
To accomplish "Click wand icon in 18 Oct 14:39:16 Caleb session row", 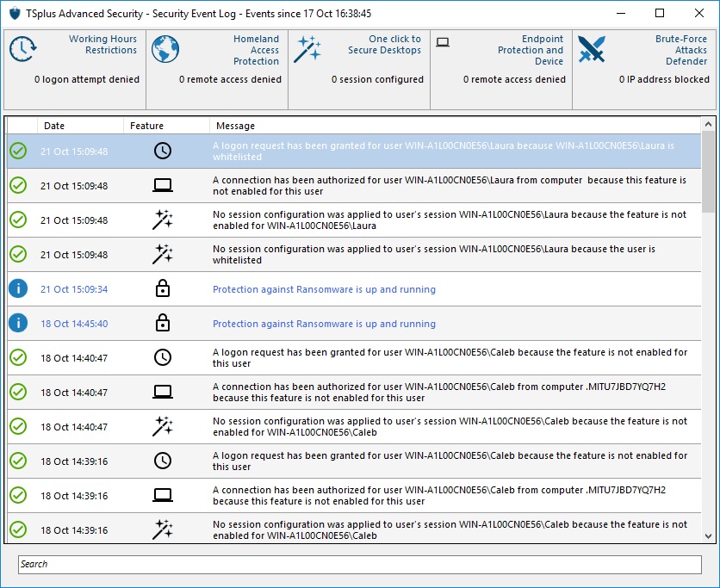I will pyautogui.click(x=163, y=529).
